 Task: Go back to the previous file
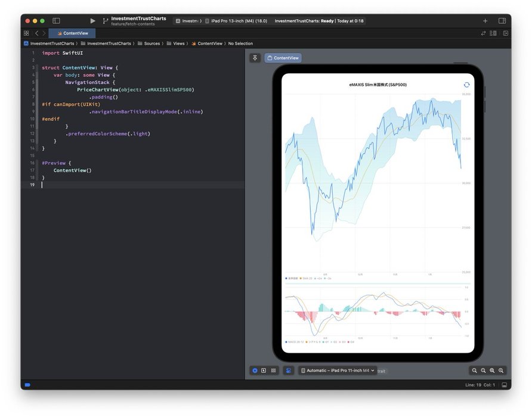(36, 33)
